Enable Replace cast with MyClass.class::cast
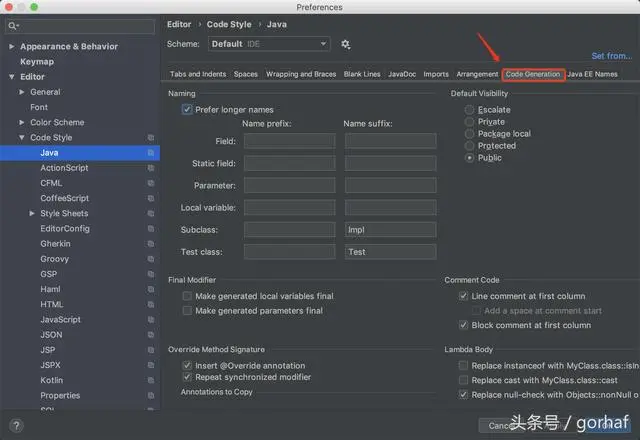The width and height of the screenshot is (640, 440). pyautogui.click(x=463, y=380)
